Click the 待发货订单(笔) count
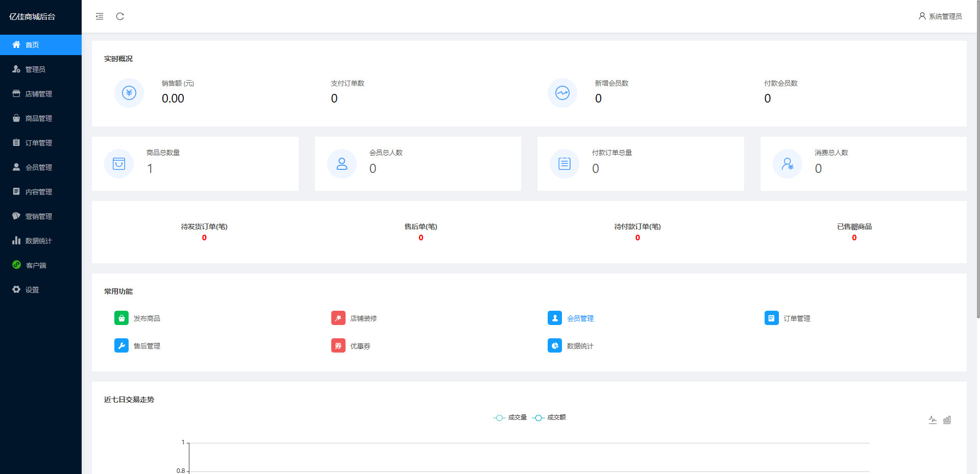This screenshot has width=980, height=474. pos(204,238)
